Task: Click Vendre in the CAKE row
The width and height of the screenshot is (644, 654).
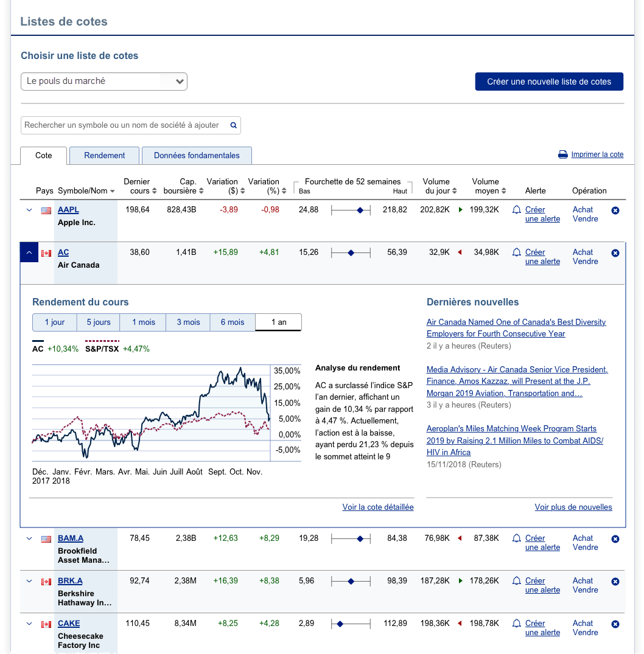Action: click(x=585, y=633)
